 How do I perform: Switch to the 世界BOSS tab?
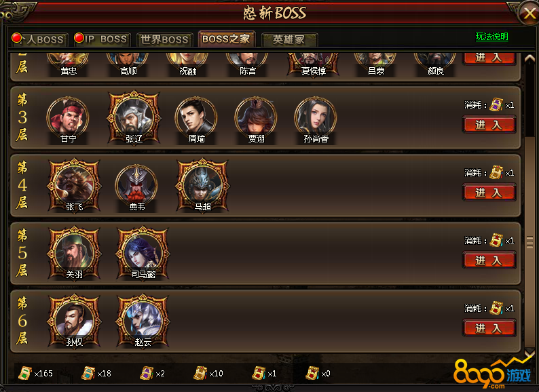(x=164, y=39)
